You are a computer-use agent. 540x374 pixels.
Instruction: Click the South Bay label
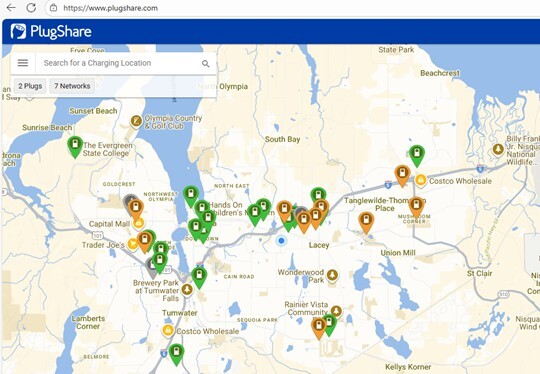(282, 139)
